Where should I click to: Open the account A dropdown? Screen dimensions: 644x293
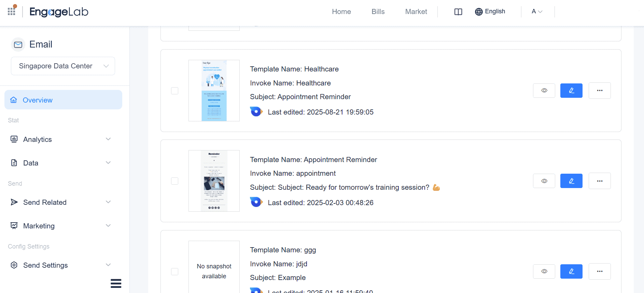pyautogui.click(x=537, y=12)
